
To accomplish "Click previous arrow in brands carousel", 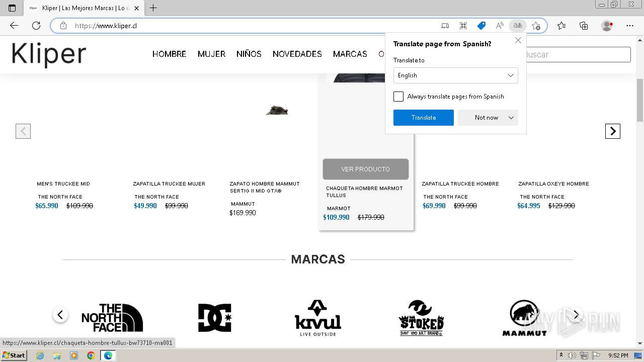I will click(60, 315).
